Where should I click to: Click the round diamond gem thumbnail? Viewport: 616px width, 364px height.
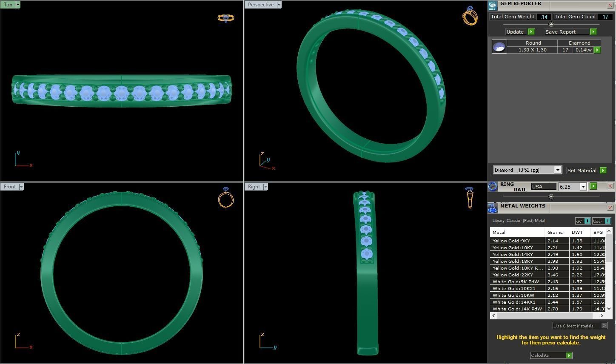499,46
